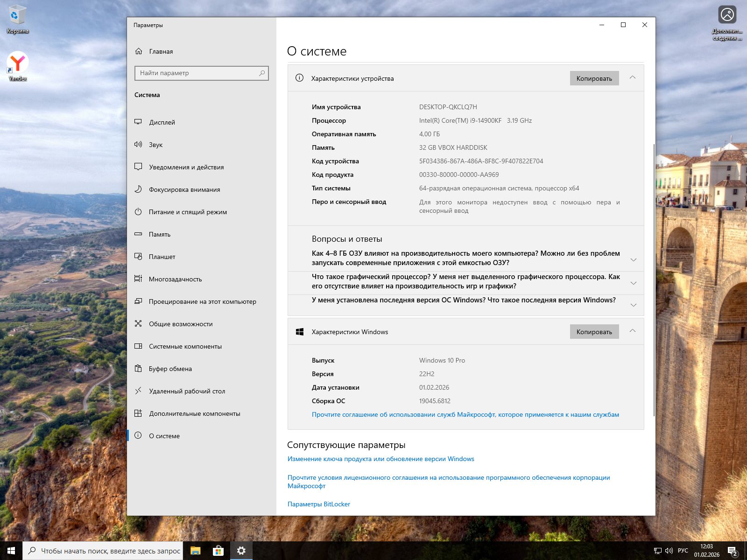Copy the device specifications
Screen dimensions: 747x560
(594, 78)
